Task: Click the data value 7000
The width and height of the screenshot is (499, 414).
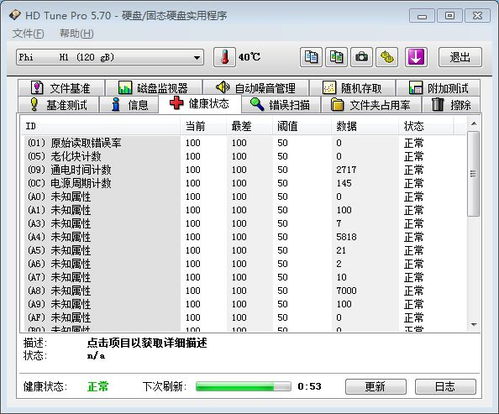Action: 346,291
